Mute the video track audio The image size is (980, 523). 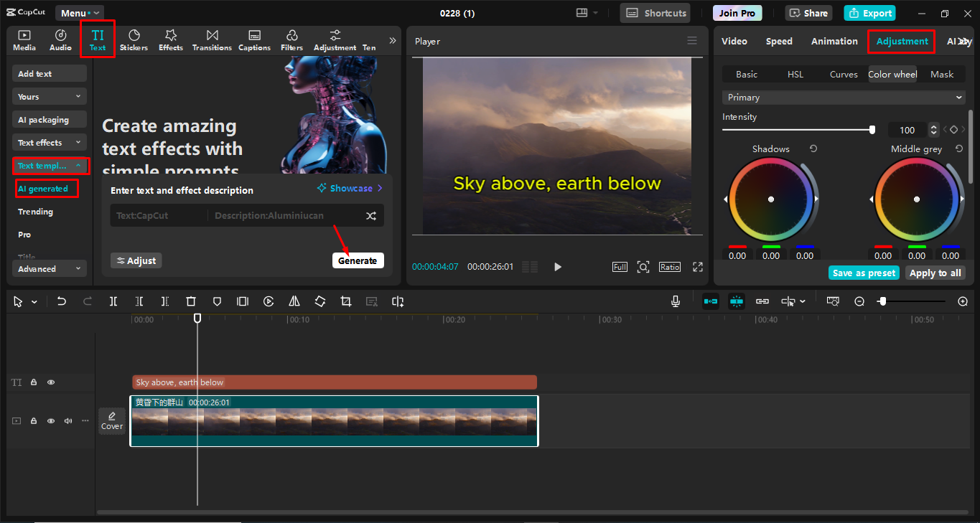[67, 420]
